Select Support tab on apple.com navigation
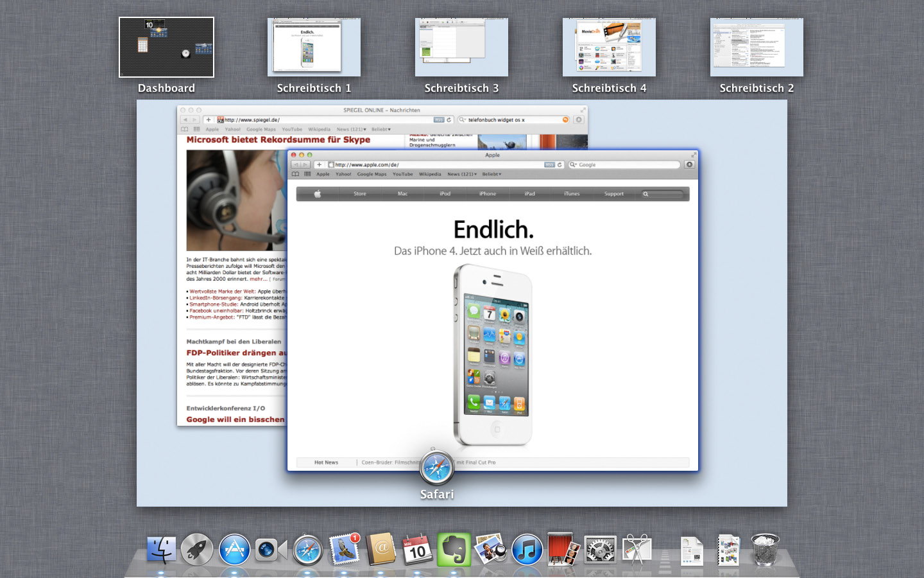Screen dimensions: 924x578 [x=614, y=194]
